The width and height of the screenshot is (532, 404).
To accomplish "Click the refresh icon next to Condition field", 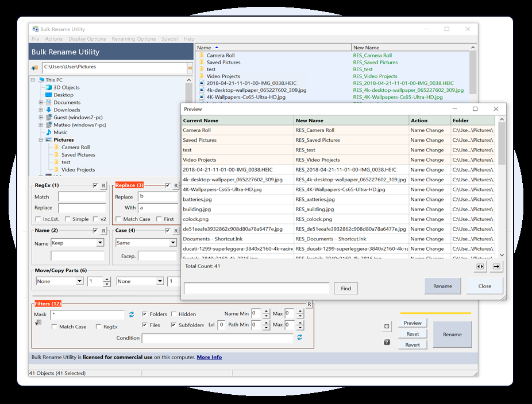I will (299, 337).
